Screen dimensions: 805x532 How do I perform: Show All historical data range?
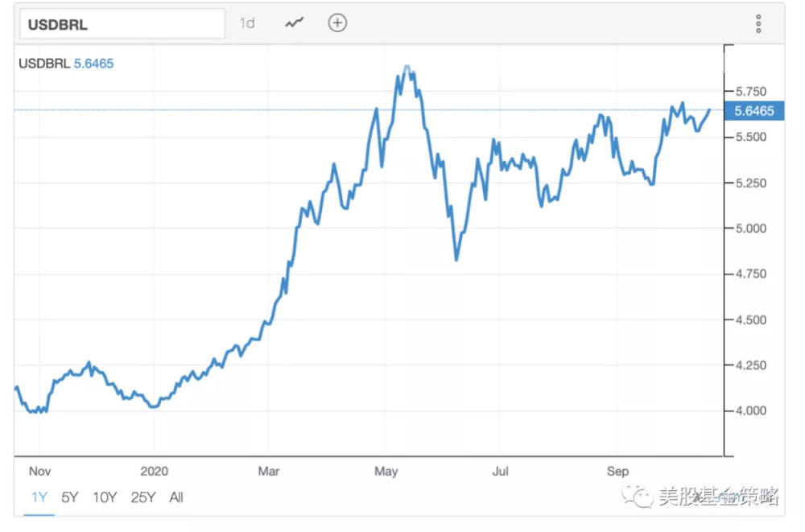coord(176,497)
